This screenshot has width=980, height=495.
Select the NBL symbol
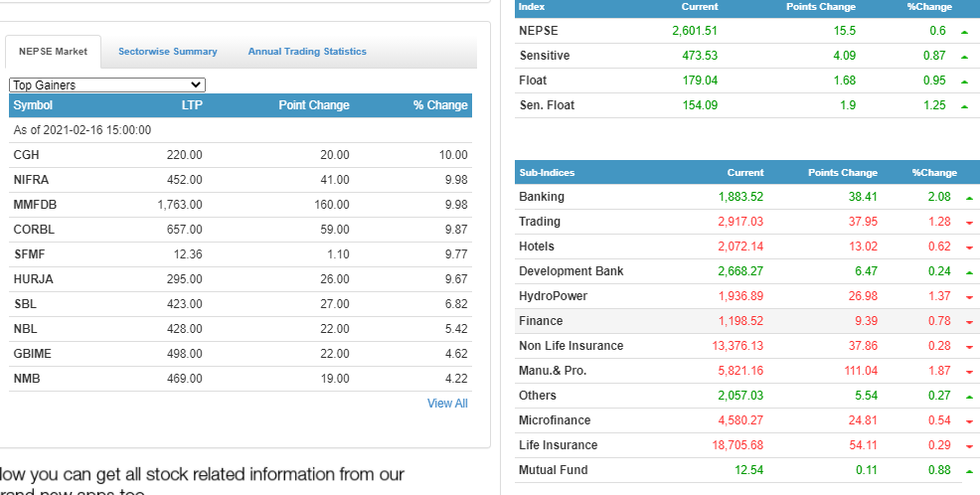pos(25,329)
